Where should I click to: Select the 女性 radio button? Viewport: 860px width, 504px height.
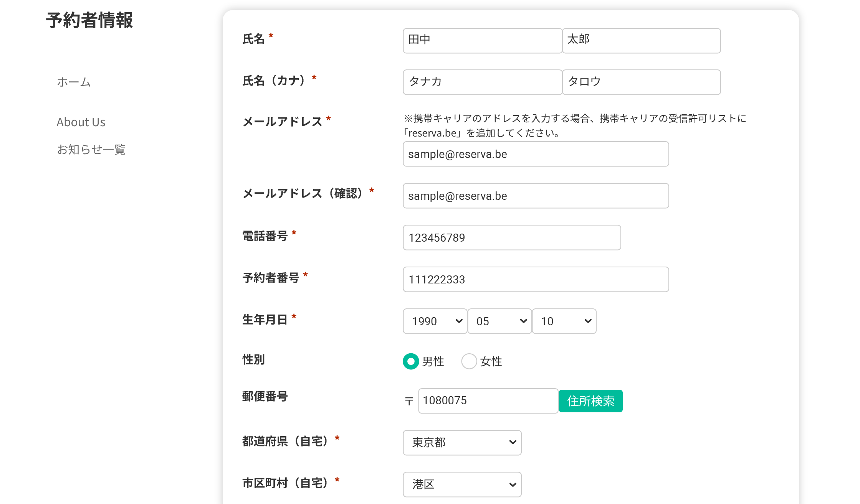(469, 361)
